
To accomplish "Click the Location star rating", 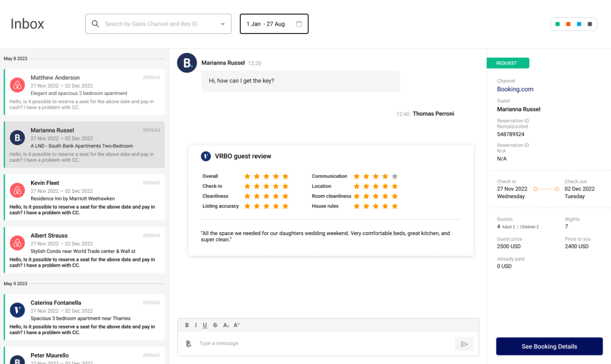I will pos(376,186).
